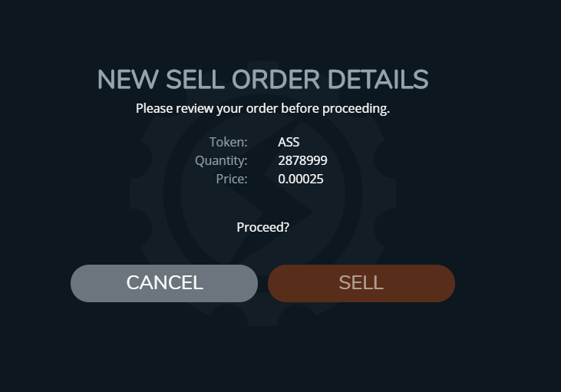The height and width of the screenshot is (392, 561).
Task: Select the price value 0.00025
Action: click(x=301, y=179)
